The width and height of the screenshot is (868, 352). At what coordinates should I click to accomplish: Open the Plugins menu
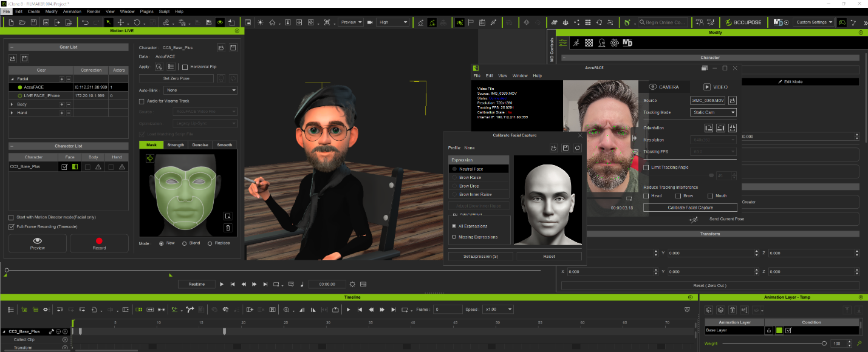pos(146,12)
